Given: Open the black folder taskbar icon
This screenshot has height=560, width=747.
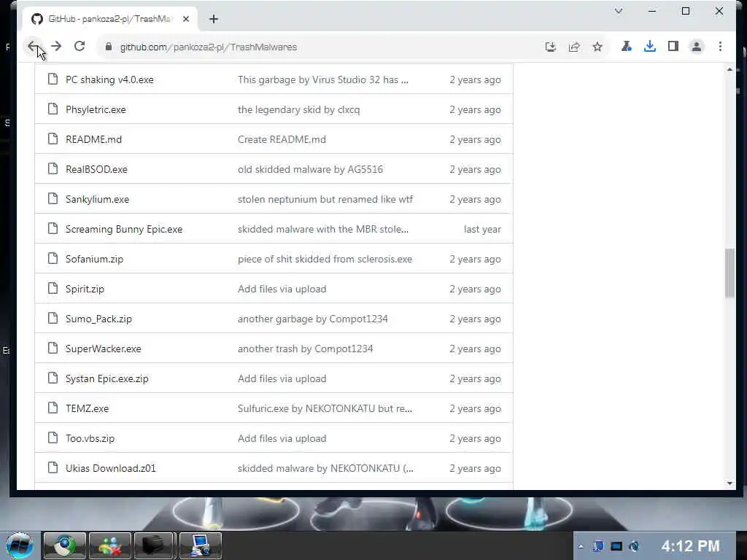Looking at the screenshot, I should click(155, 545).
